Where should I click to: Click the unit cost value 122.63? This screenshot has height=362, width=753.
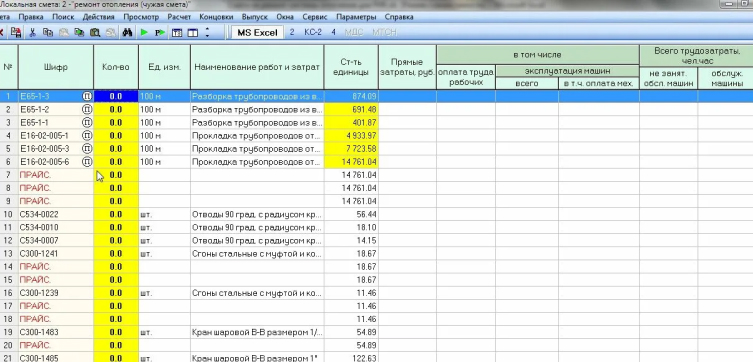[351, 358]
